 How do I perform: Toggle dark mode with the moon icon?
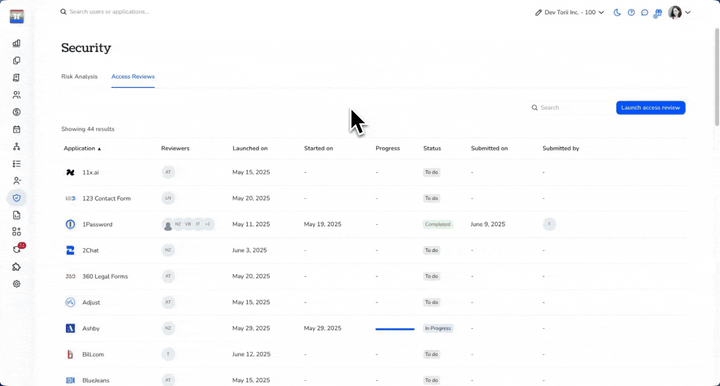coord(617,12)
